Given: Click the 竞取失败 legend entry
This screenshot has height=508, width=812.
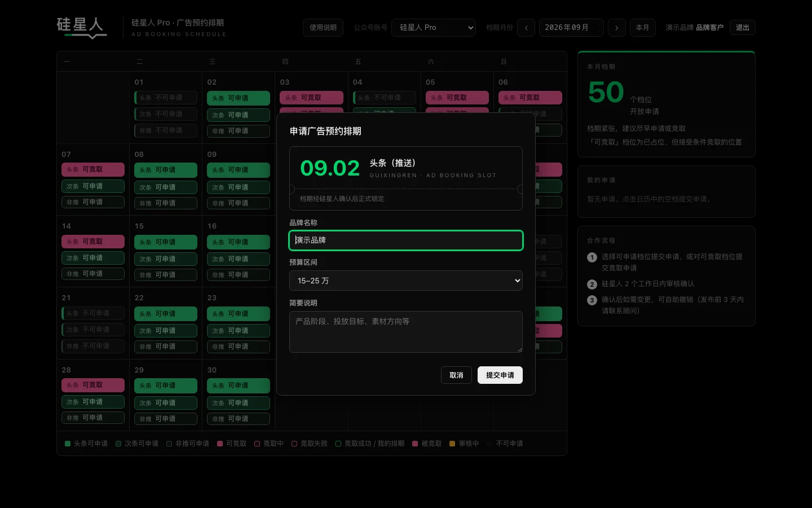Looking at the screenshot, I should point(310,444).
